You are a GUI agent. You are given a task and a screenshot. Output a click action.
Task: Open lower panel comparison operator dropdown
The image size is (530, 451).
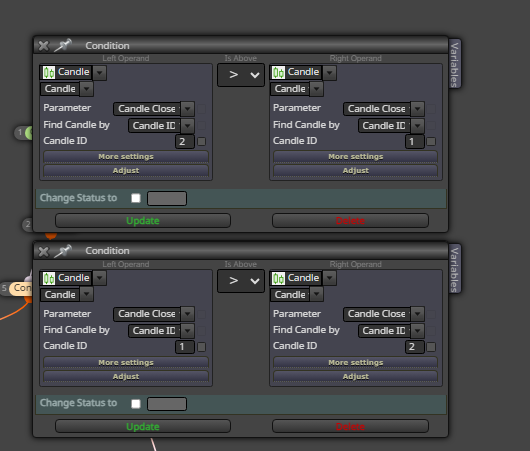(241, 281)
